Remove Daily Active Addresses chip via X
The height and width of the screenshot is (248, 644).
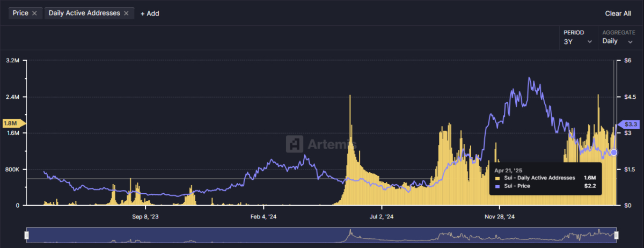click(127, 13)
